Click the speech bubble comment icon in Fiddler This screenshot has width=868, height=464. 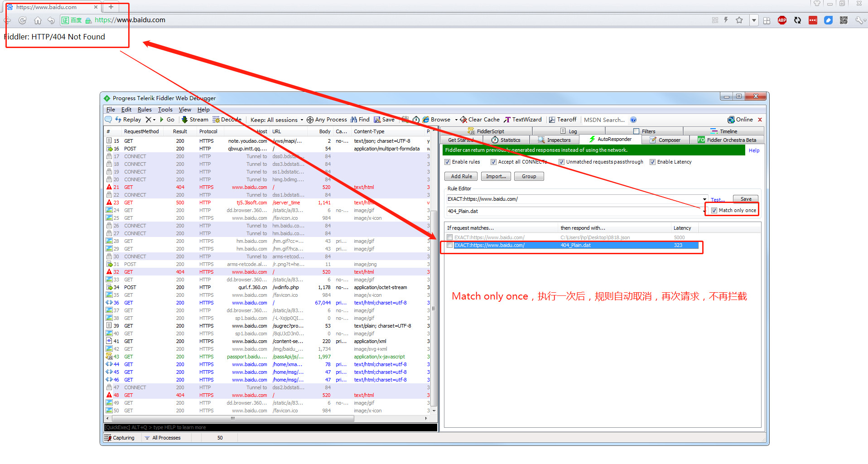[108, 120]
